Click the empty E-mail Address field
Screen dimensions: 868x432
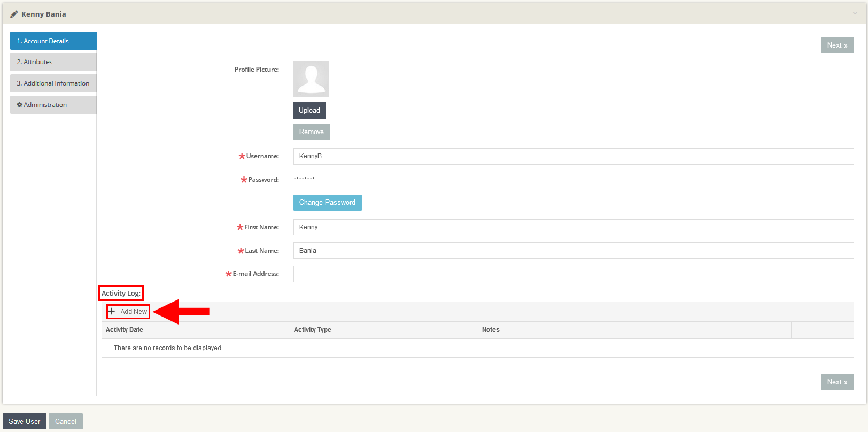[x=573, y=274]
